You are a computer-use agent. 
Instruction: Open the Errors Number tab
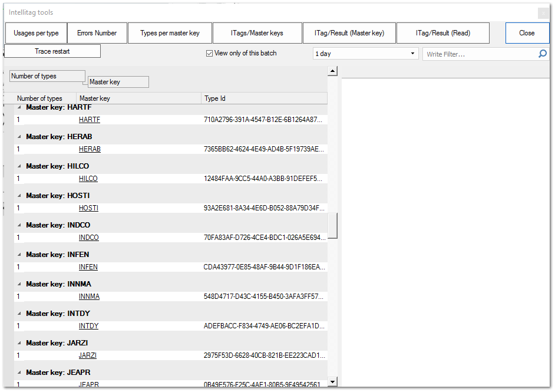97,32
